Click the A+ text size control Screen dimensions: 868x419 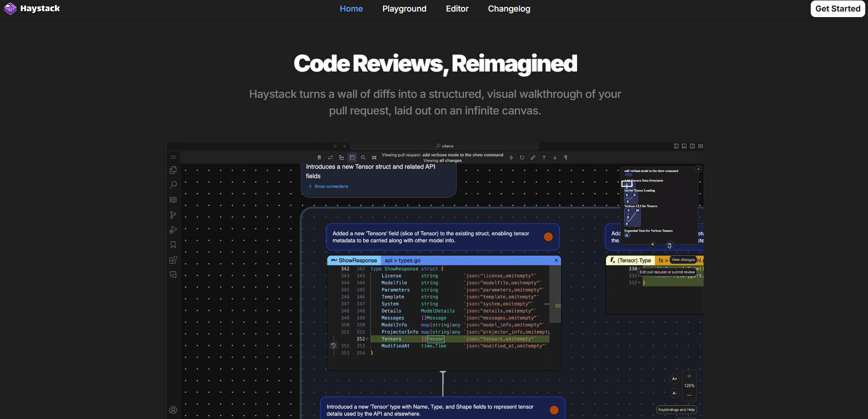[674, 378]
